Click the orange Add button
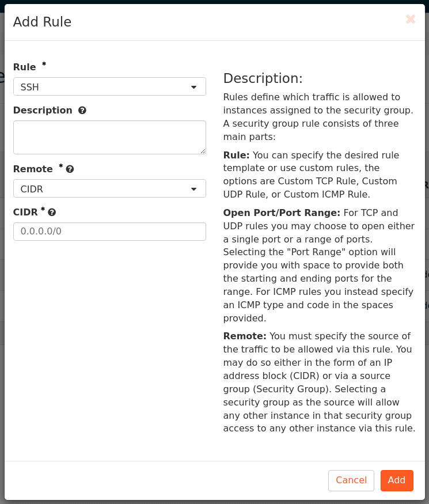 [x=397, y=480]
